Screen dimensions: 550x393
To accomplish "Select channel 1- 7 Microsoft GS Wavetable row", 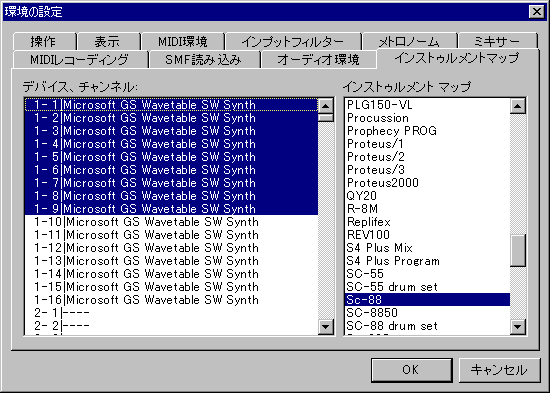I will tap(172, 183).
